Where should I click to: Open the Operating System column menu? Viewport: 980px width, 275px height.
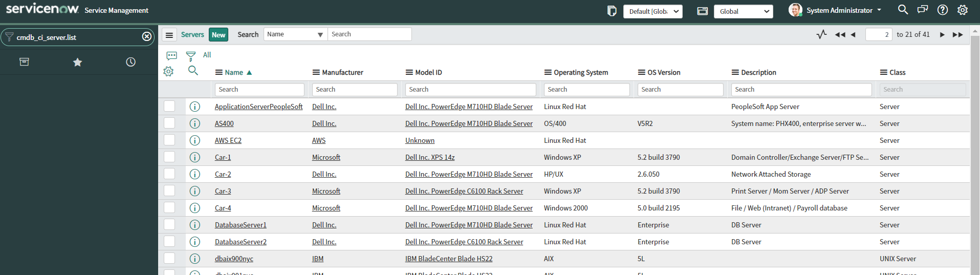click(x=548, y=72)
